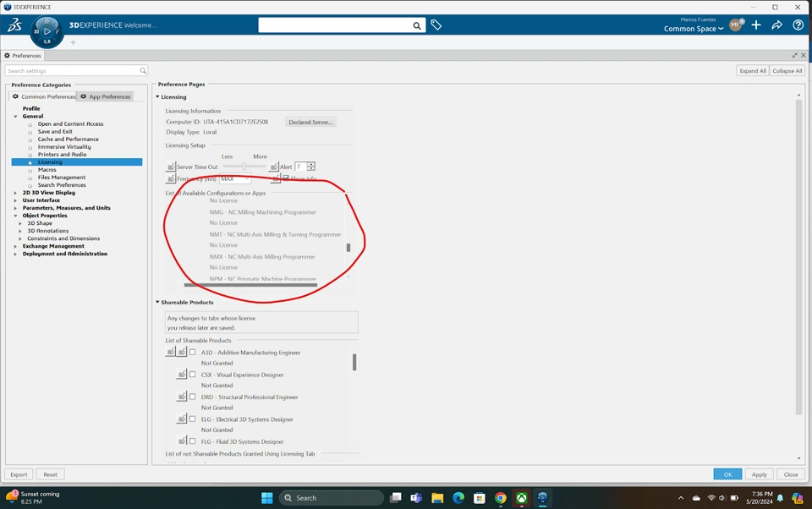Expand the 3D Annotations node
The height and width of the screenshot is (509, 812).
click(x=20, y=231)
